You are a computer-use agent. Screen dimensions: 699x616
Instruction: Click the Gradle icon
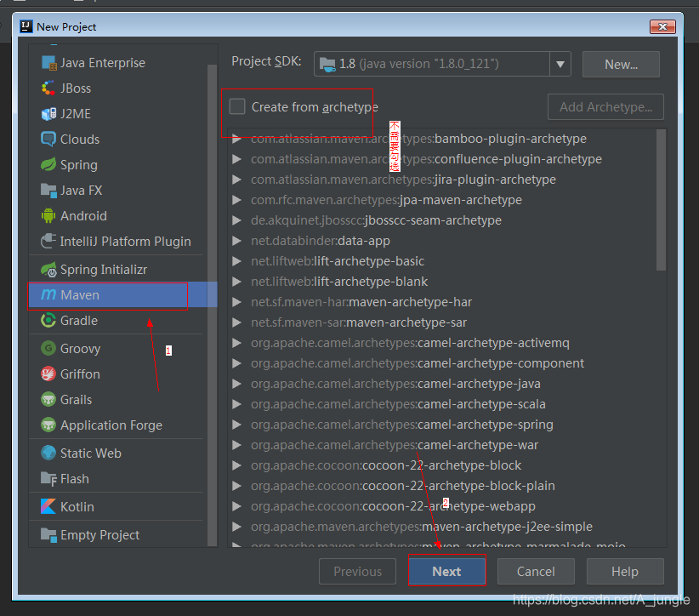coord(48,320)
